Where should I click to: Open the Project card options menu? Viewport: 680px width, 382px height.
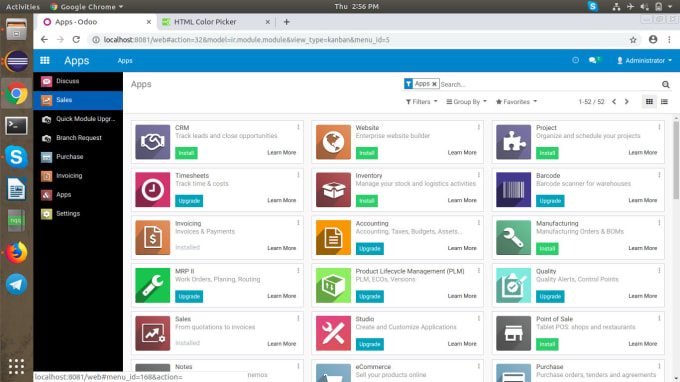659,127
